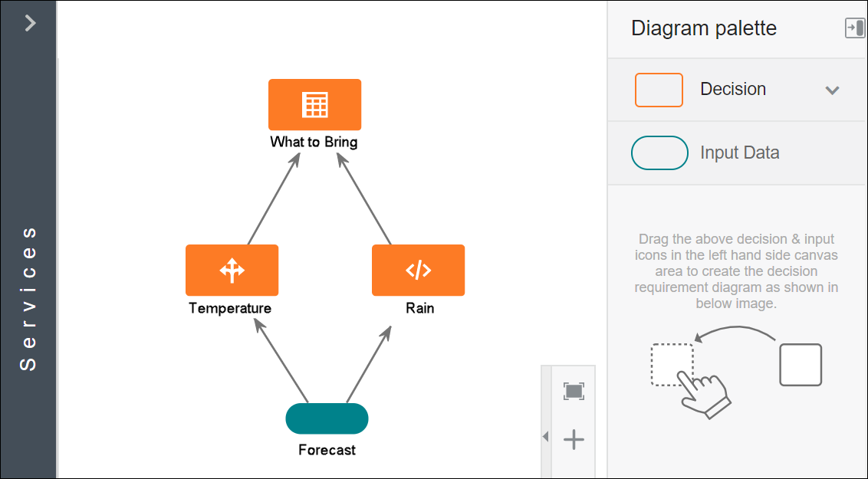Click the Diagram palette header
Screen dimensions: 868x479
click(x=703, y=28)
